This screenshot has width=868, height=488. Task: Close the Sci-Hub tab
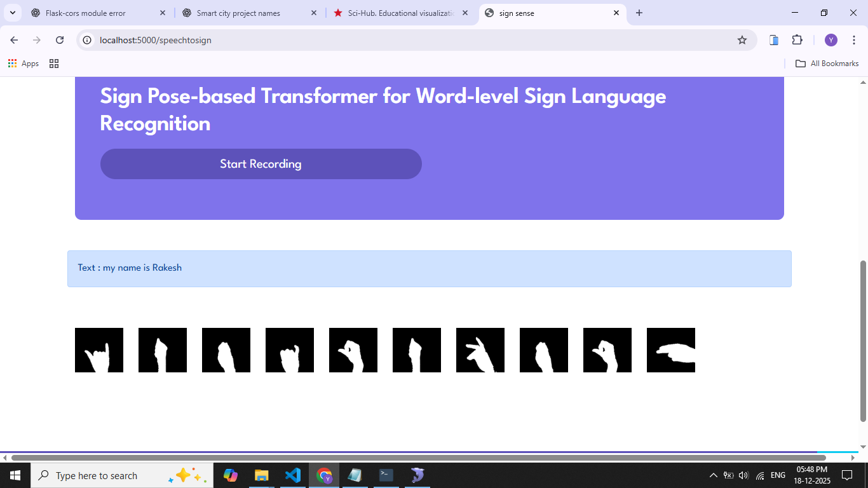(465, 13)
